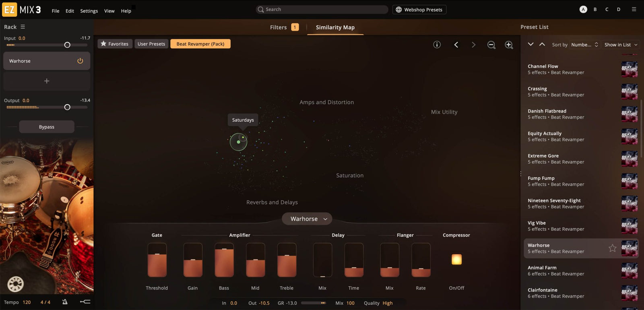Adjust the Output level slider handle
Image resolution: width=644 pixels, height=310 pixels.
pyautogui.click(x=67, y=107)
